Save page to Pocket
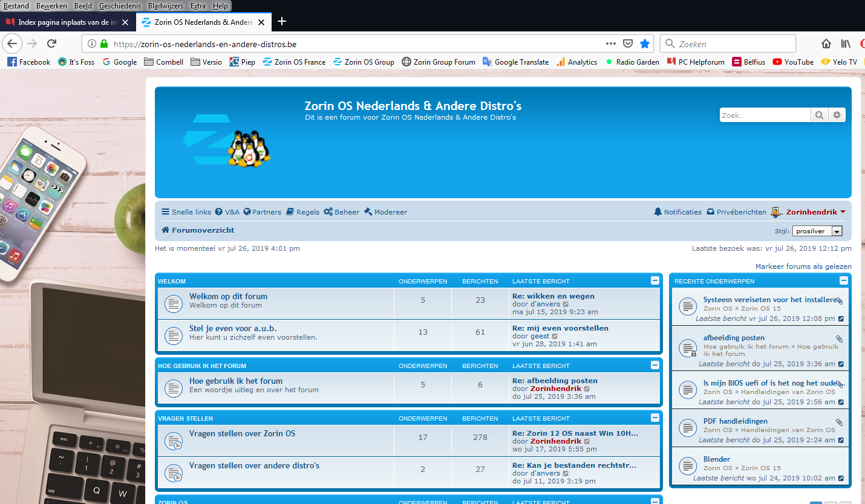The image size is (865, 504). pos(628,44)
